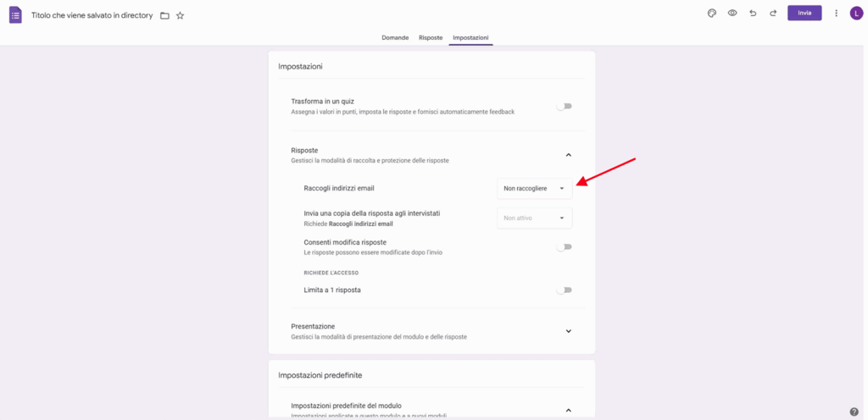Viewport: 868px width, 420px height.
Task: Click the Google Forms home icon
Action: pyautogui.click(x=15, y=14)
